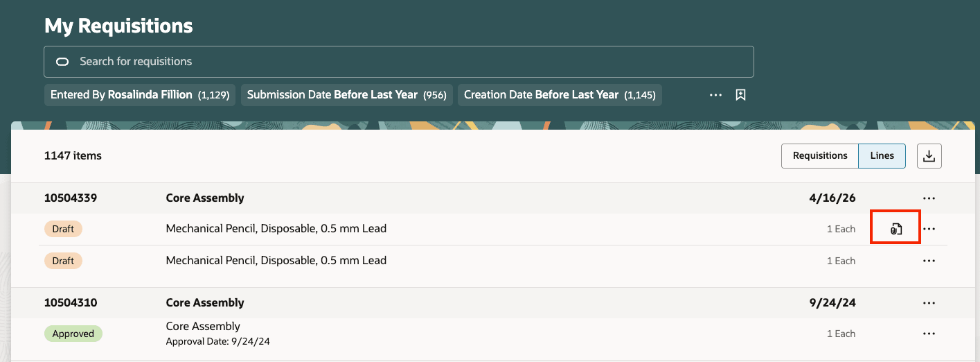This screenshot has height=362, width=980.
Task: Toggle Entered By Rosalinda Fillion filter chip
Action: pos(140,95)
